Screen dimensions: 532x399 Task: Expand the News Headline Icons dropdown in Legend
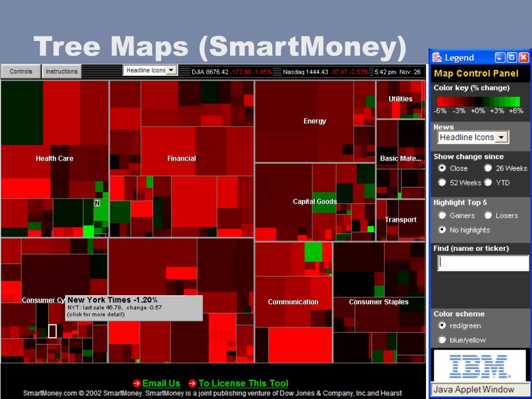(x=473, y=137)
